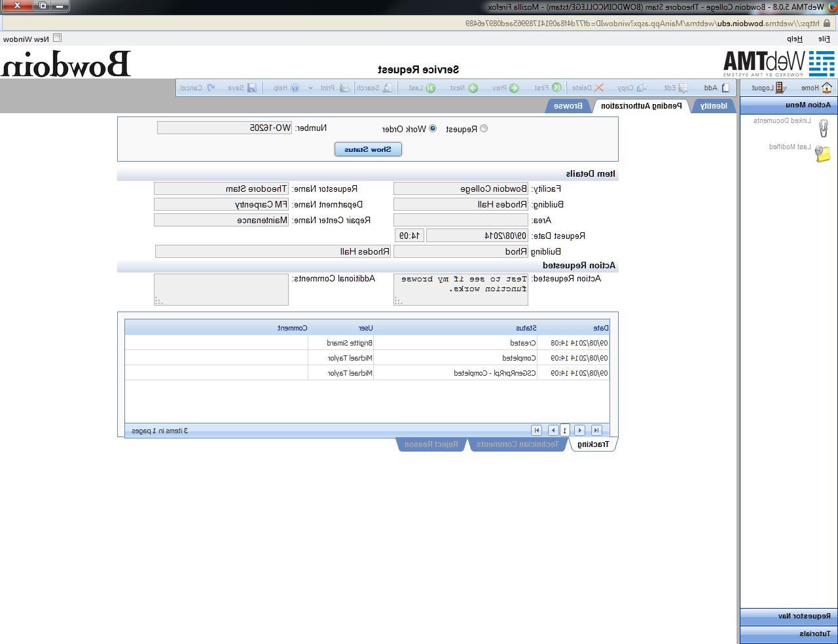This screenshot has height=644, width=838.
Task: Select the Tracking tab
Action: [593, 444]
